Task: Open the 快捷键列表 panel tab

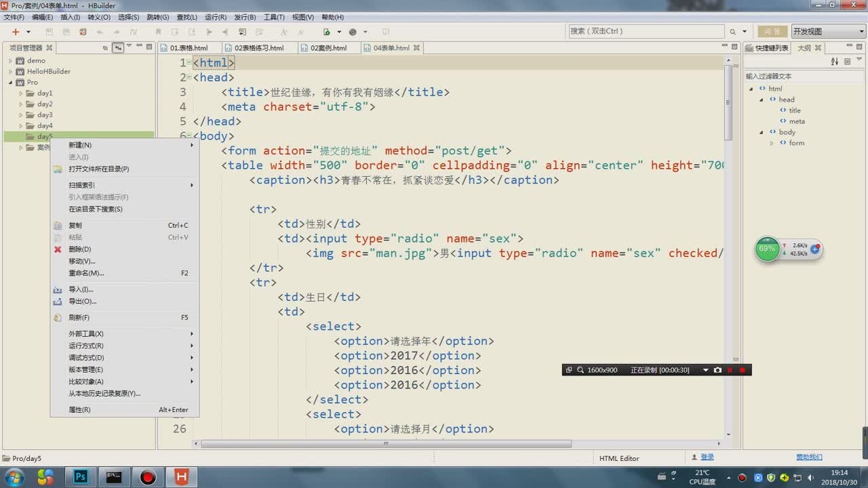Action: pos(767,48)
